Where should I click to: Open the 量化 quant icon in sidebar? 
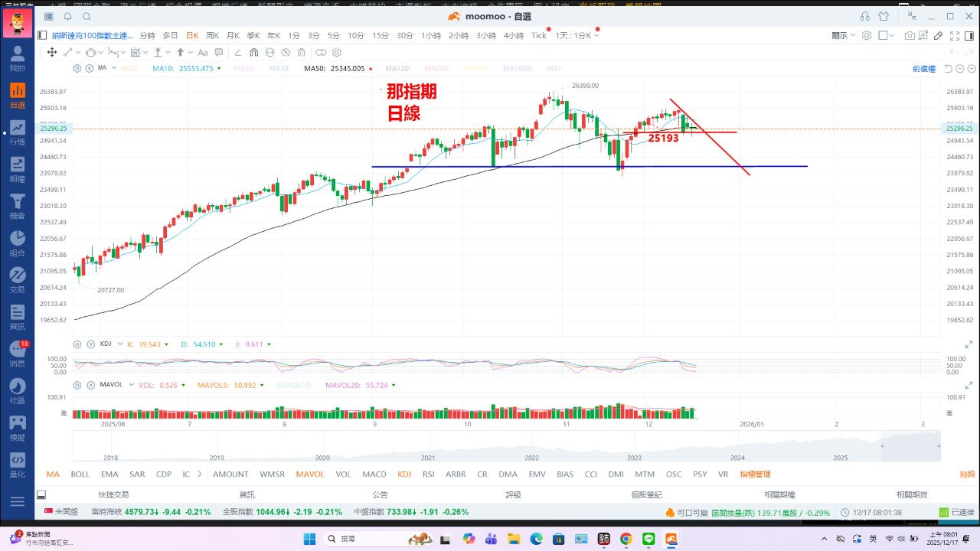[17, 465]
